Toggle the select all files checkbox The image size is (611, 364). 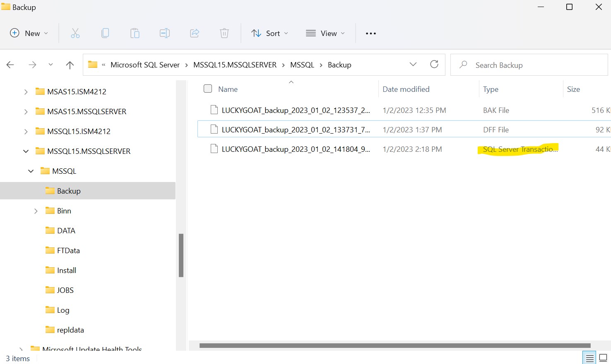coord(208,89)
